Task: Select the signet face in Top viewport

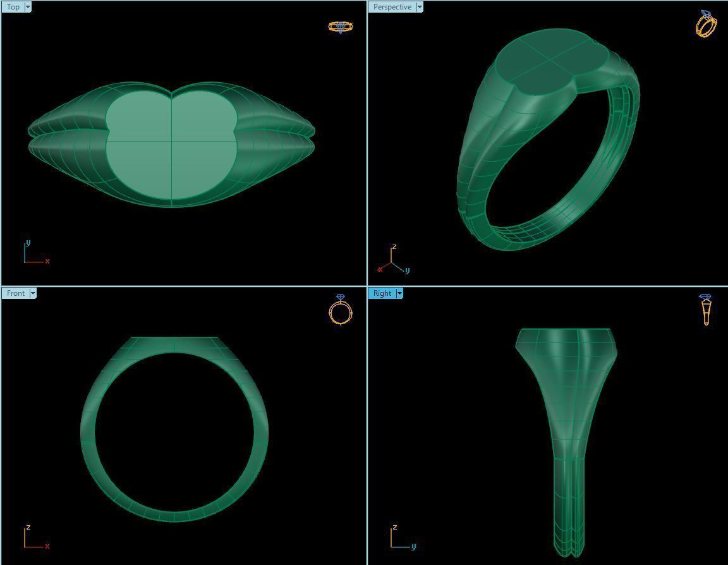Action: point(172,145)
